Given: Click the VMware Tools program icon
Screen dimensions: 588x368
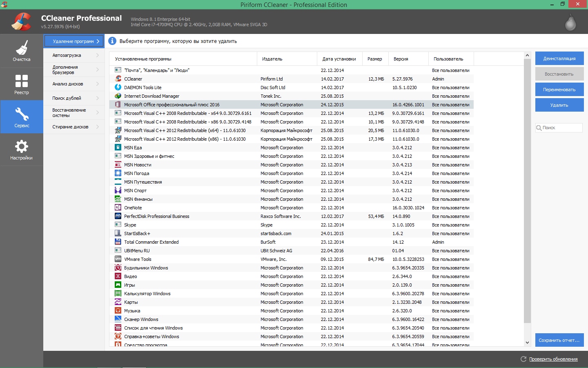Looking at the screenshot, I should [x=118, y=259].
